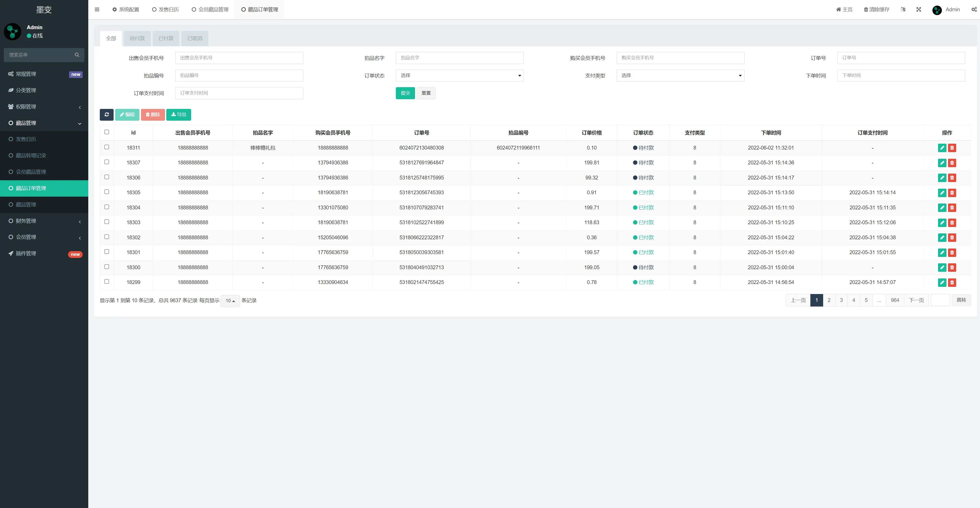Click the 提交 submit button
980x508 pixels.
pyautogui.click(x=405, y=93)
